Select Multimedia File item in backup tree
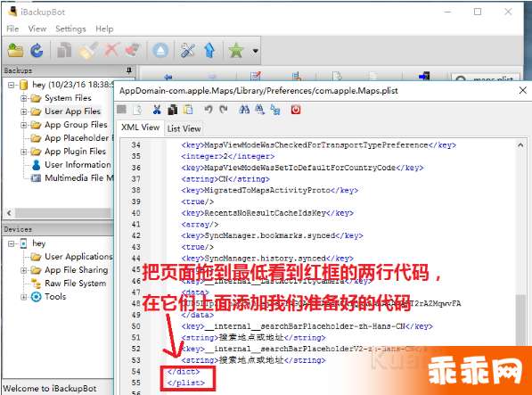 (78, 177)
